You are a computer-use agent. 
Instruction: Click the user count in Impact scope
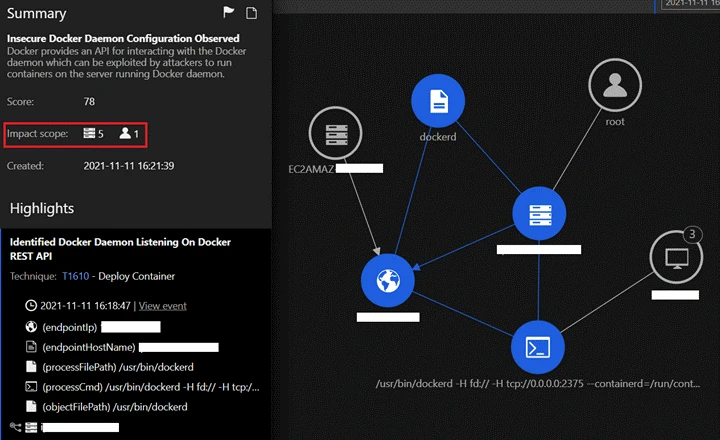click(129, 134)
